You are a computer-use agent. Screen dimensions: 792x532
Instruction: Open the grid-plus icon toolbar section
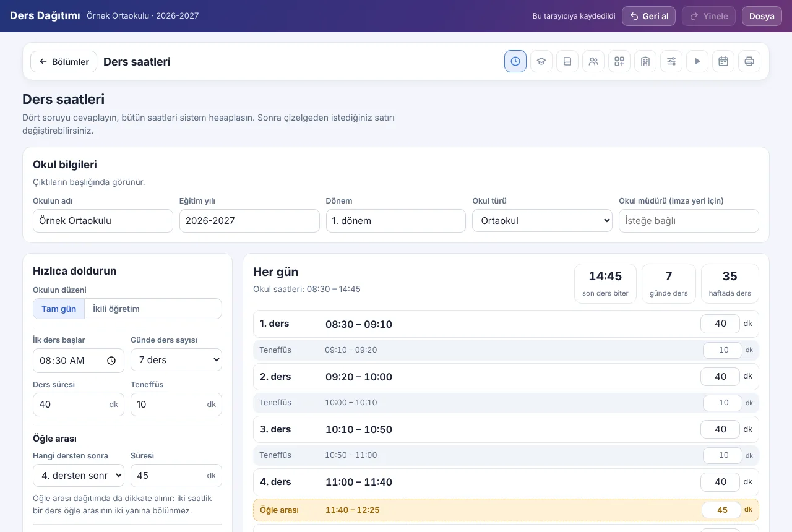coord(619,61)
